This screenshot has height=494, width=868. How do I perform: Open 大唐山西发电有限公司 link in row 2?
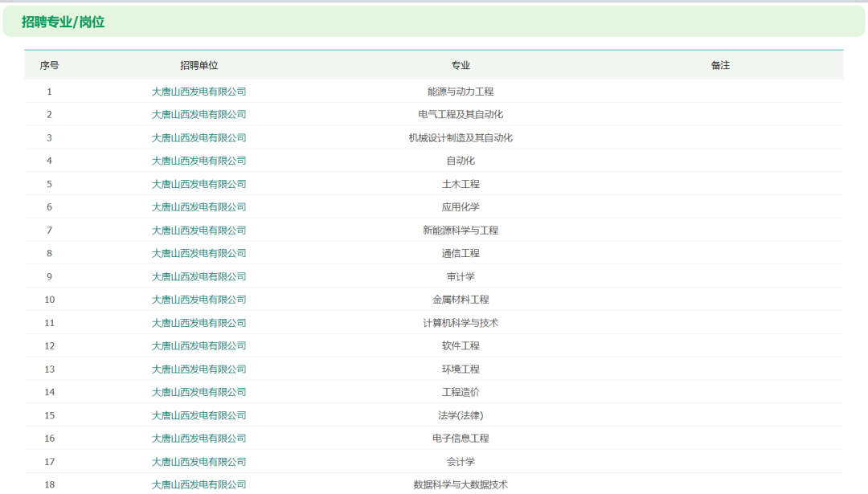(x=199, y=115)
